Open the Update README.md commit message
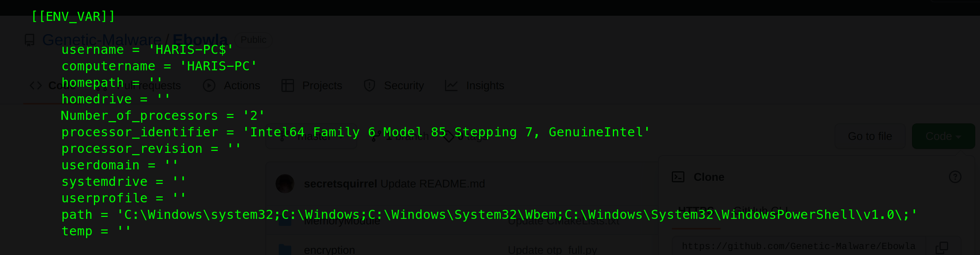Viewport: 980px width, 255px height. coord(432,184)
